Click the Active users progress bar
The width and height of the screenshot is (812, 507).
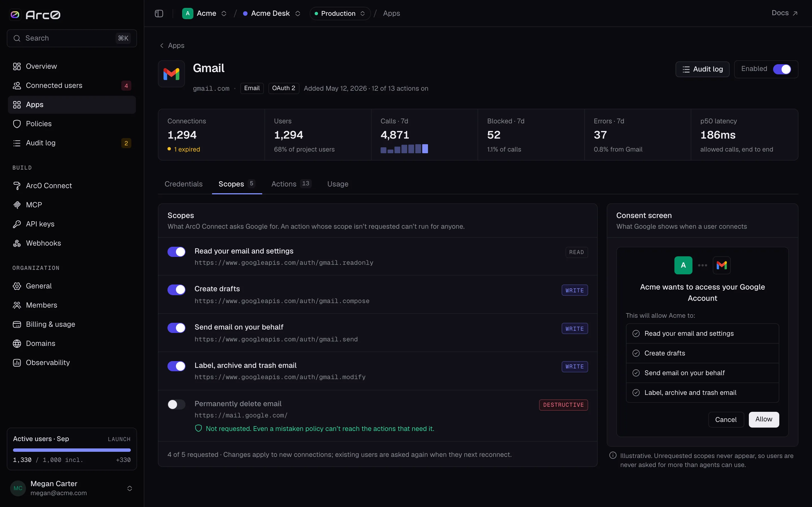(72, 450)
